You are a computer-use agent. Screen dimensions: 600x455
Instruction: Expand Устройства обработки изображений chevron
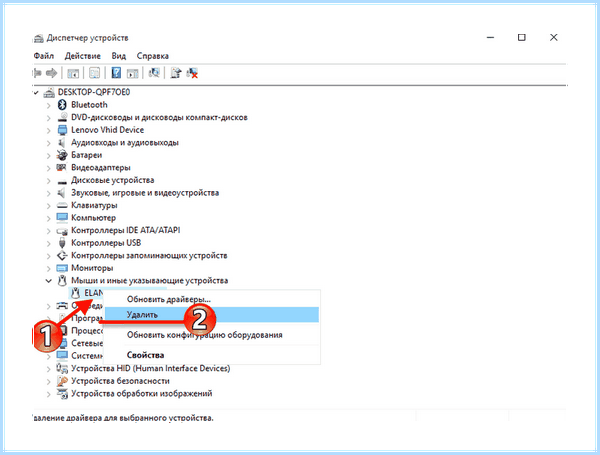48,394
